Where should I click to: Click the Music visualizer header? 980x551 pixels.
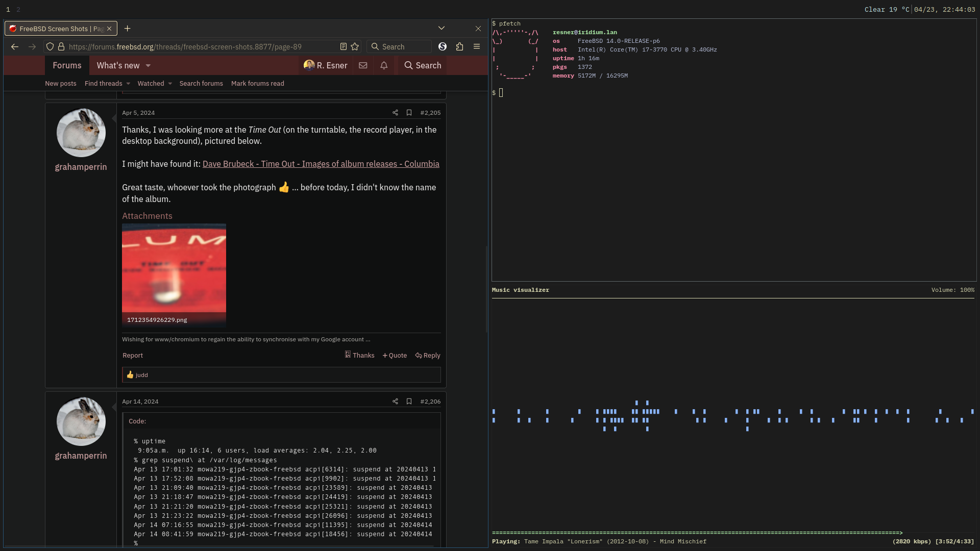(521, 290)
